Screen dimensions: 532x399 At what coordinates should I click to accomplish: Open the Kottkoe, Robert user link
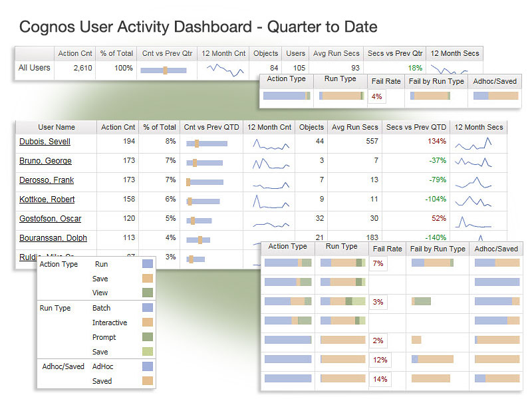click(x=47, y=199)
